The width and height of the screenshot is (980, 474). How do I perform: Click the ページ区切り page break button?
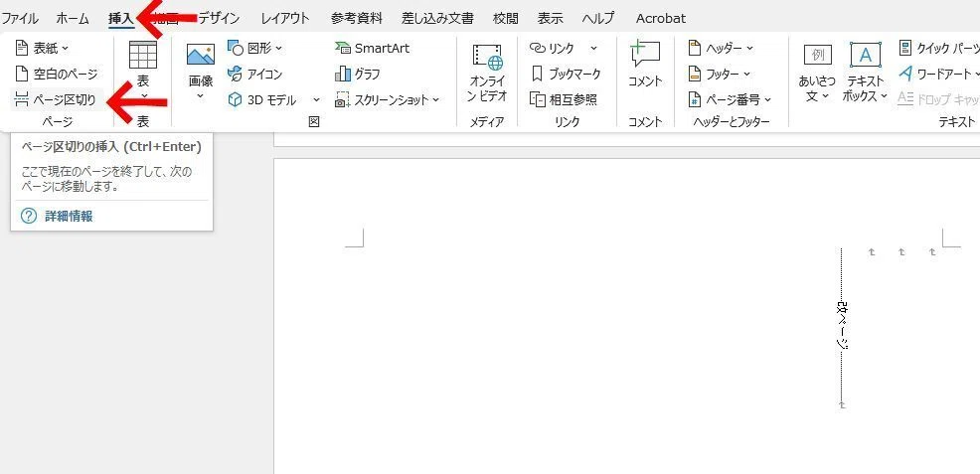56,99
